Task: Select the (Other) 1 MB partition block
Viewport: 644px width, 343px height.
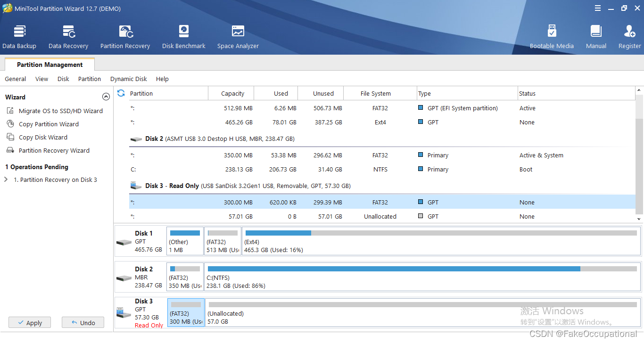Action: click(185, 241)
